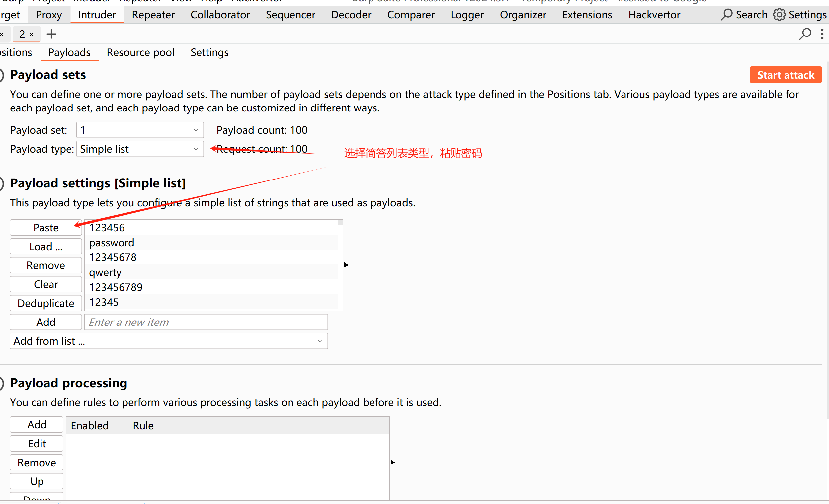Open the three-dot options menu
Image resolution: width=829 pixels, height=504 pixels.
tap(822, 34)
